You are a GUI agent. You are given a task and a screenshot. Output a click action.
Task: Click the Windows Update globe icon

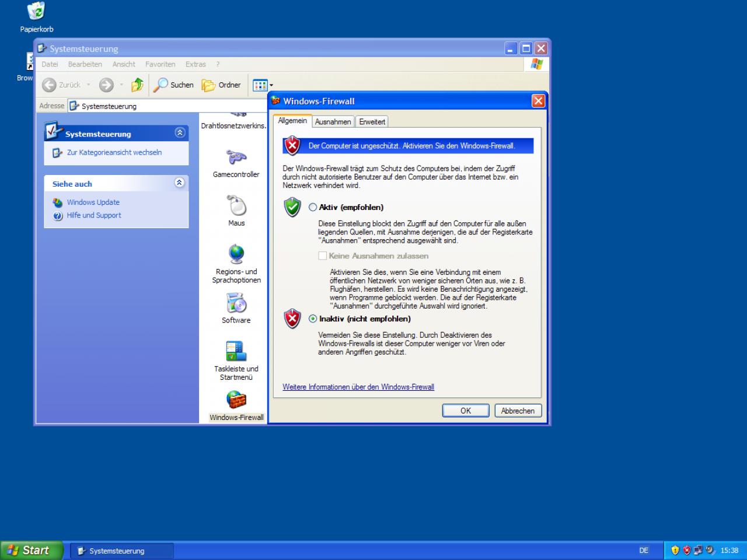point(58,202)
